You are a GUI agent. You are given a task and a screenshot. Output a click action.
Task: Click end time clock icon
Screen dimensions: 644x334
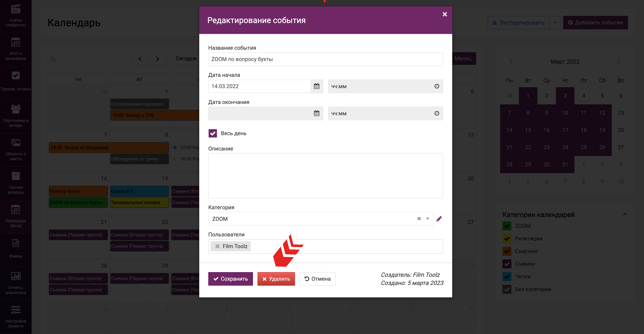tap(436, 113)
